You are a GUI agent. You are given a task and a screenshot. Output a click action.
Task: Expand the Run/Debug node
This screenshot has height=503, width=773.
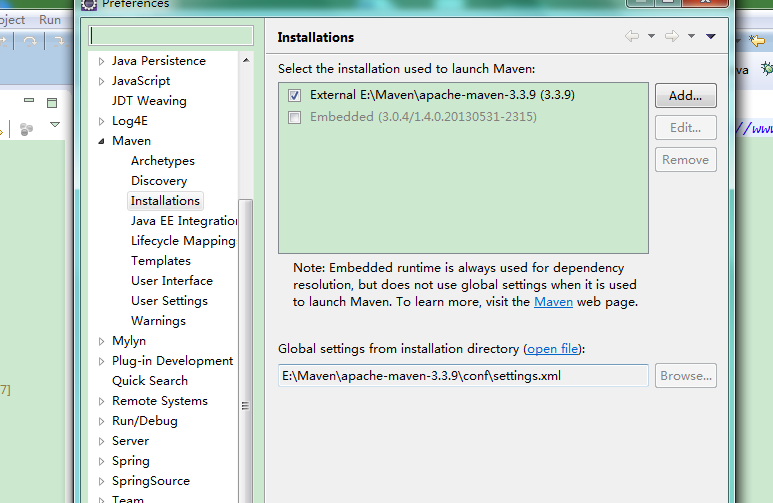[x=101, y=421]
